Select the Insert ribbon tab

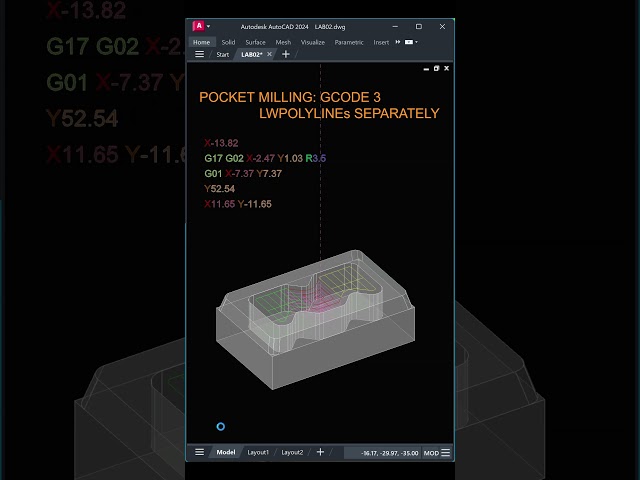[381, 42]
